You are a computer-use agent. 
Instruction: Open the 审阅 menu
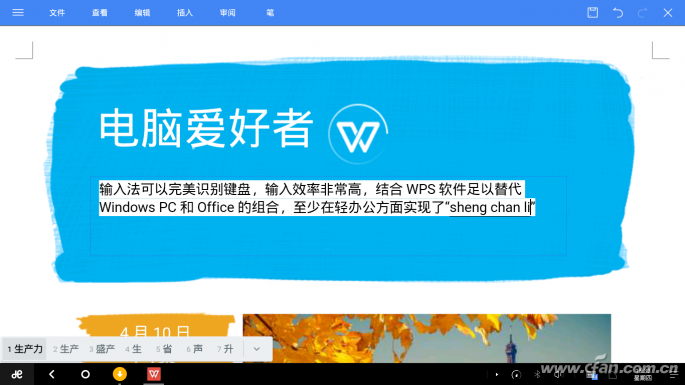[228, 13]
